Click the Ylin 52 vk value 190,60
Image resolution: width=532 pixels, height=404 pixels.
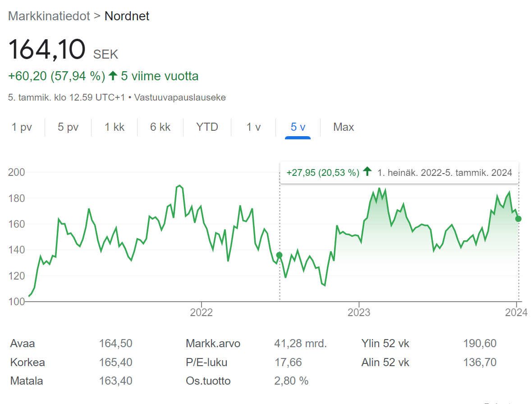point(480,343)
